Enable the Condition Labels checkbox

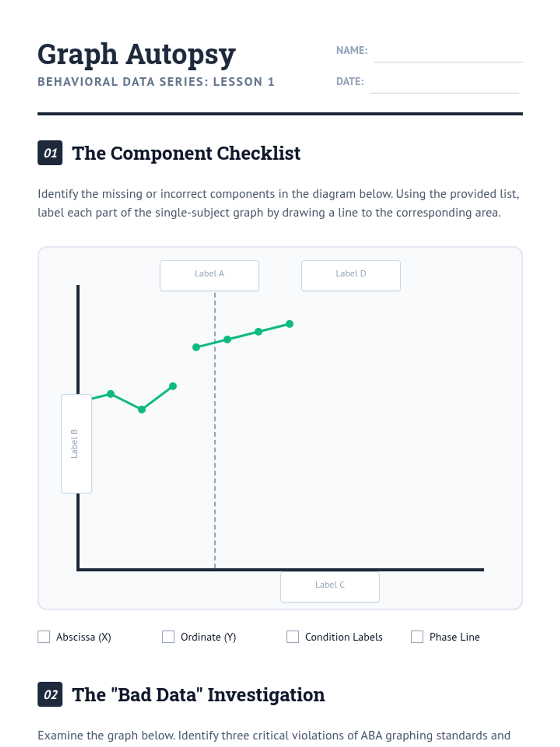coord(293,637)
